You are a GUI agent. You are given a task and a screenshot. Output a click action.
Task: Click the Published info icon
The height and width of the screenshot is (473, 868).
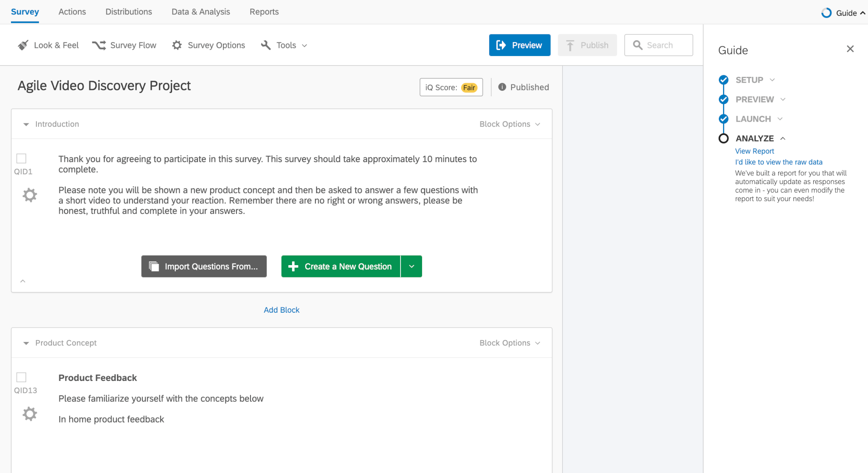click(x=502, y=87)
